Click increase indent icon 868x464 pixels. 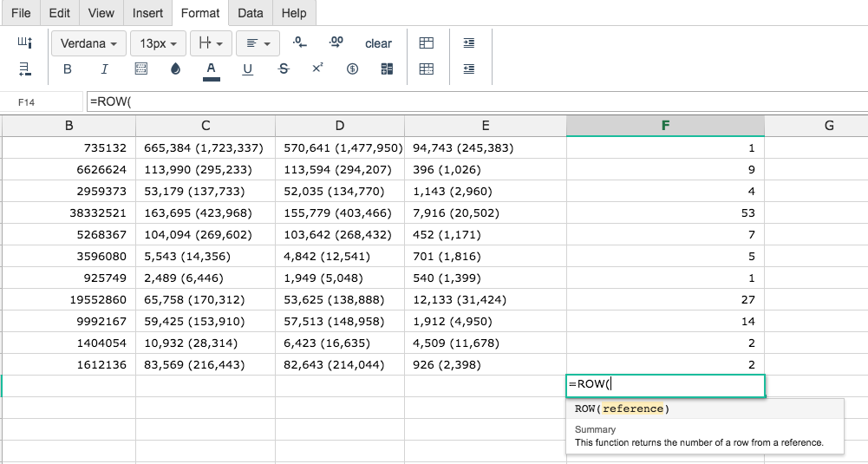pyautogui.click(x=469, y=42)
